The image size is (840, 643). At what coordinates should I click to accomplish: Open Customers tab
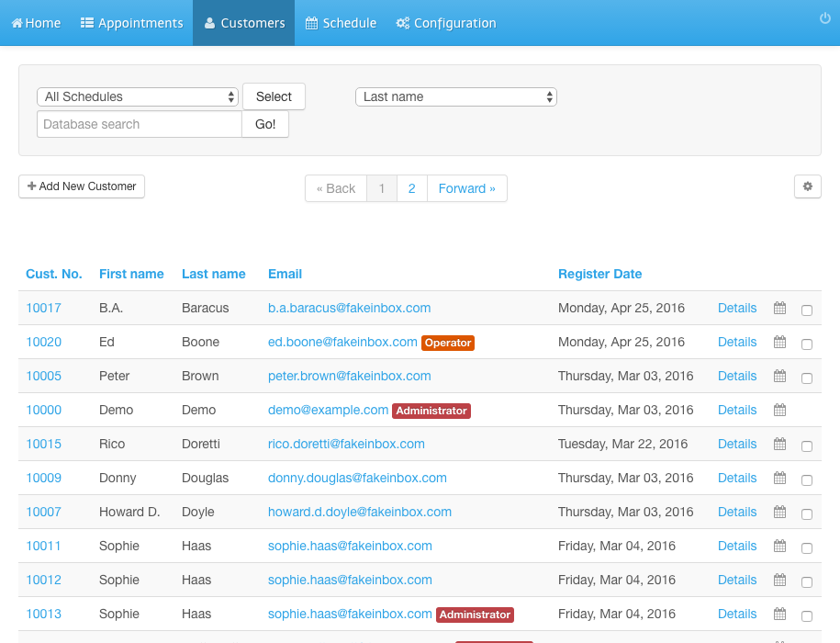click(244, 23)
